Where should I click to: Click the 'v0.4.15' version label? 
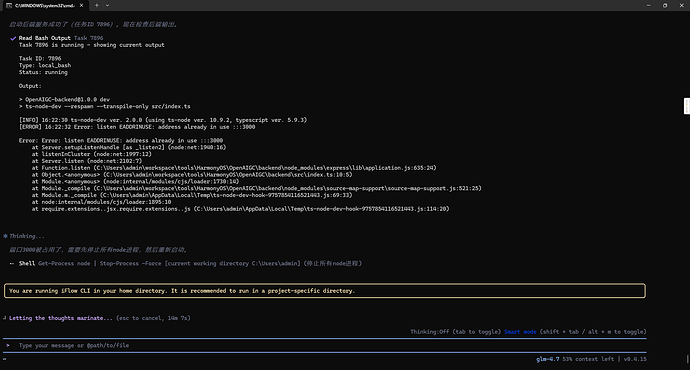635,359
